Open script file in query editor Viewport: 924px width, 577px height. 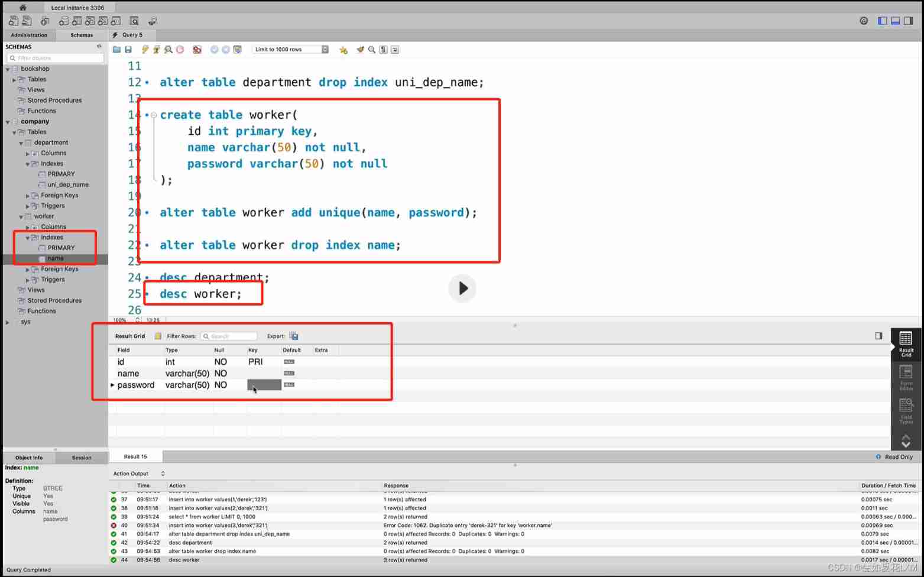[x=116, y=50]
